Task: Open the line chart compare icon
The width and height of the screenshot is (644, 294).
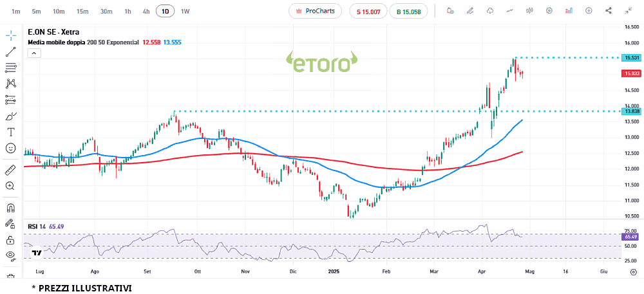Action: point(509,11)
